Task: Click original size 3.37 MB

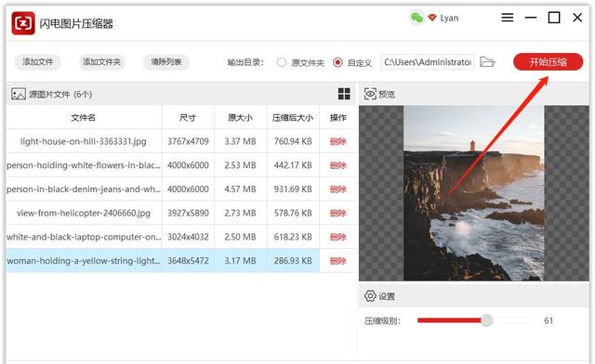Action: pos(240,141)
